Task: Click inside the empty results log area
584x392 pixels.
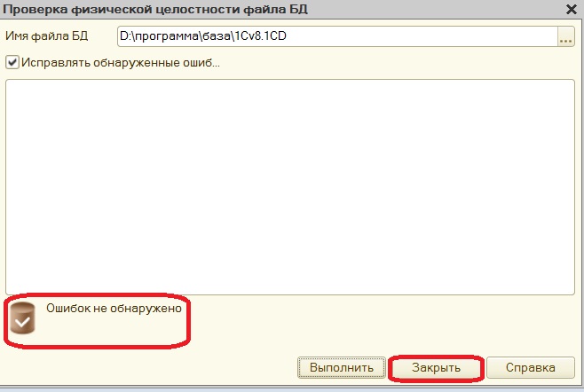Action: click(x=290, y=187)
